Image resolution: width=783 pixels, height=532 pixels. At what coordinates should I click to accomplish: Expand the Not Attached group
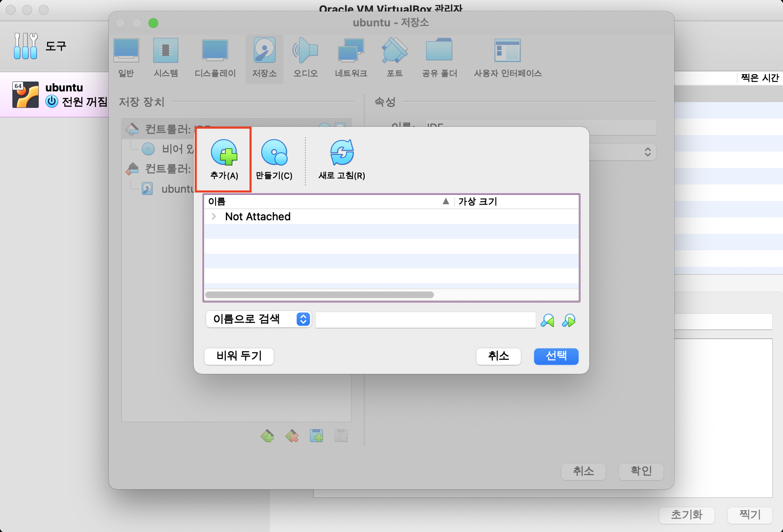click(213, 217)
